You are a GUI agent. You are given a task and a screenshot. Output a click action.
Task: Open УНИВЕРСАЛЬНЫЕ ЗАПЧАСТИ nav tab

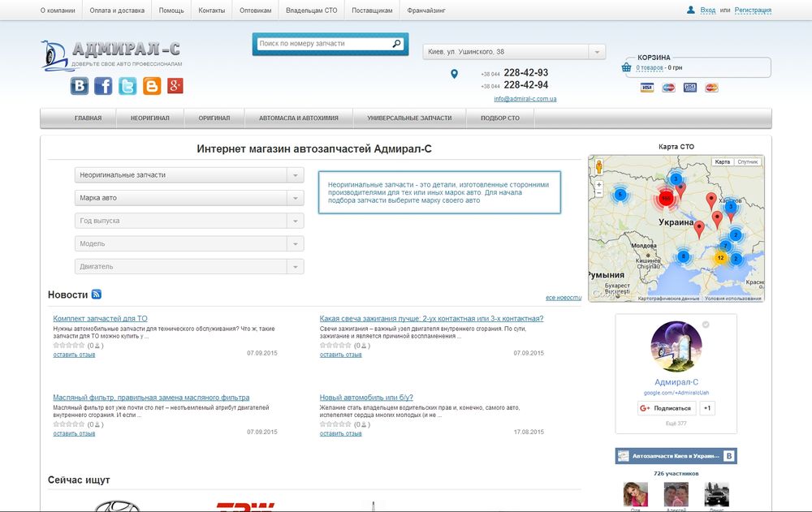(409, 118)
